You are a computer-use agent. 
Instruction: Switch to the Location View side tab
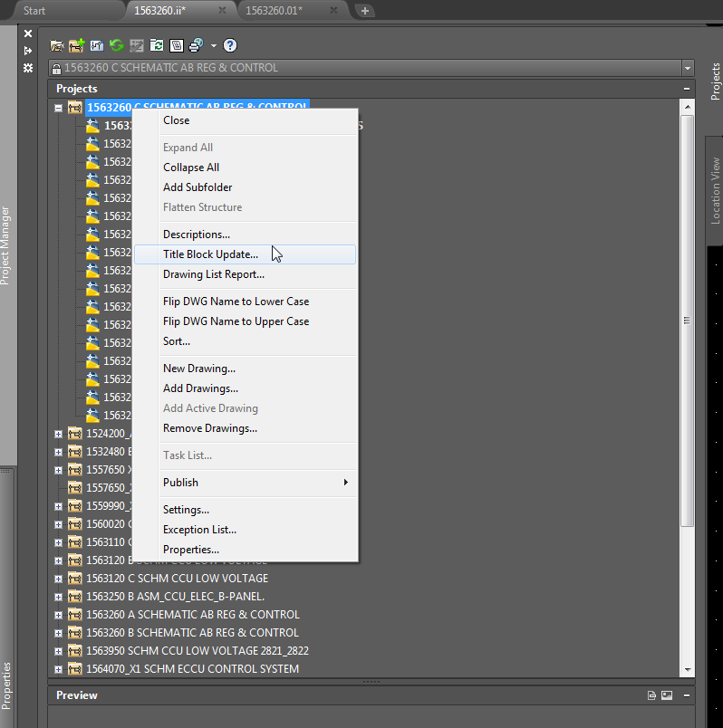[x=715, y=191]
